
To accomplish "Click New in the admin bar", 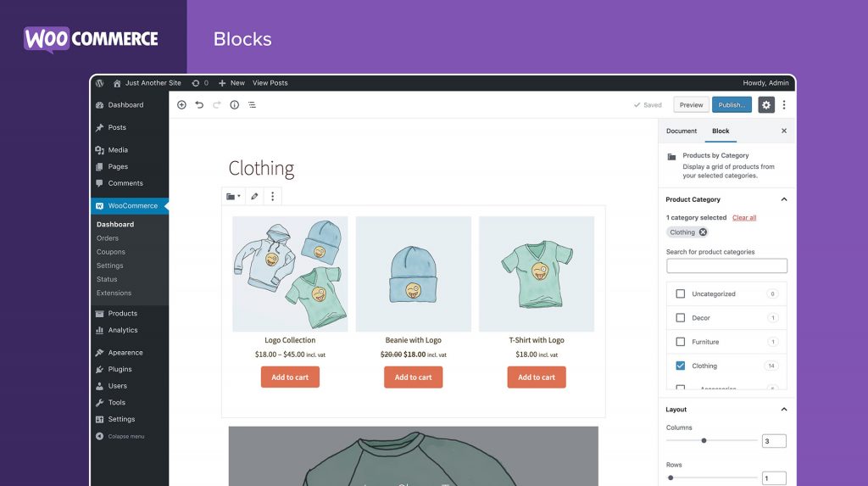I will click(x=231, y=83).
